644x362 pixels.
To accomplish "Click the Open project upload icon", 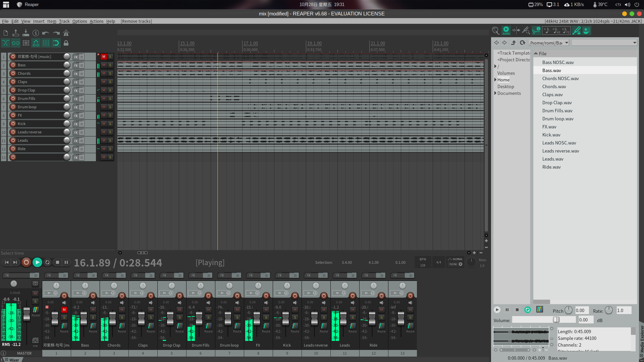I will coord(16,33).
